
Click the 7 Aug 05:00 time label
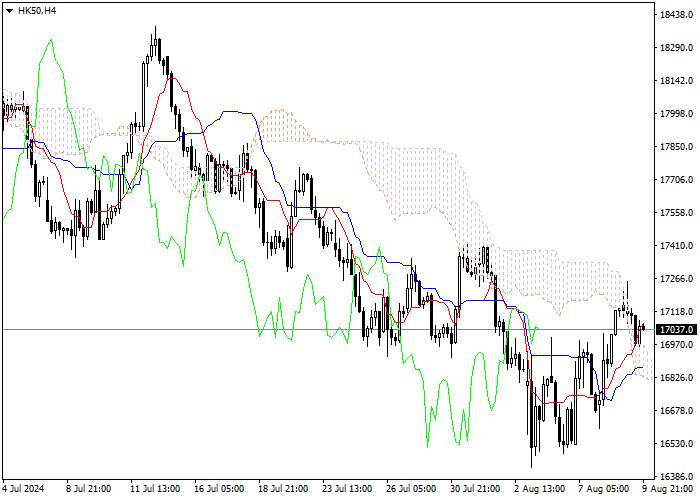point(604,489)
